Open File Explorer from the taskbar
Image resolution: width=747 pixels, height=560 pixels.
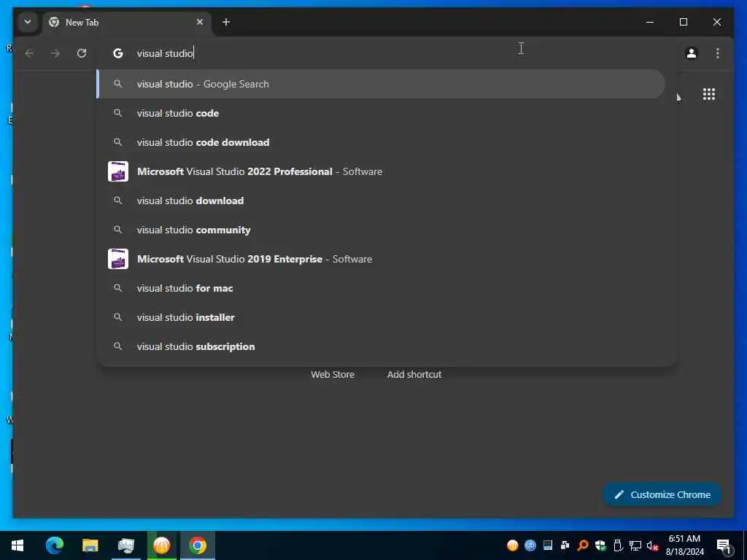point(90,545)
